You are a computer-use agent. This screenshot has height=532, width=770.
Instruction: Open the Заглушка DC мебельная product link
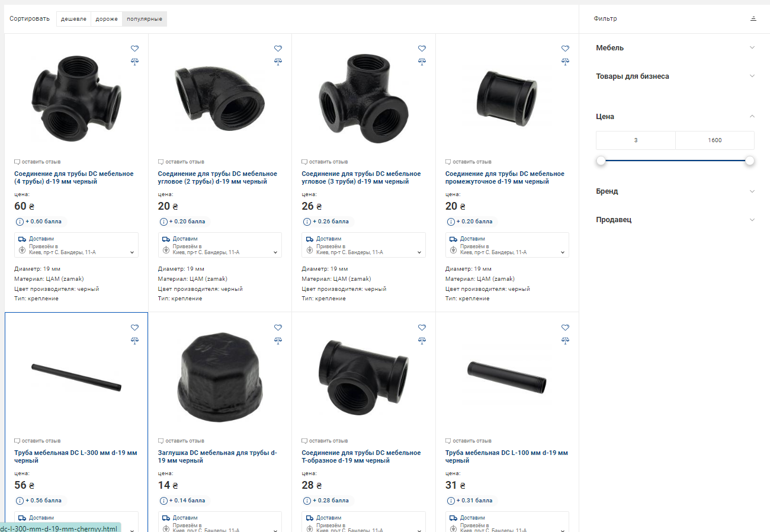click(217, 457)
